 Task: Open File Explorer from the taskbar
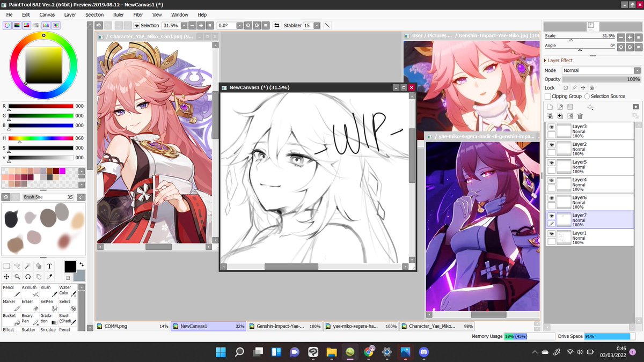click(x=332, y=352)
